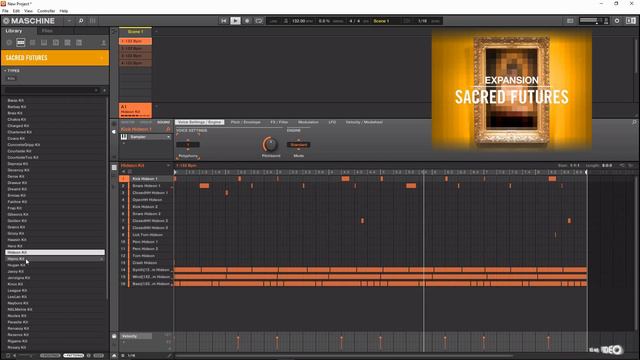The height and width of the screenshot is (360, 640).
Task: Click the Play button in the transport
Action: click(236, 21)
